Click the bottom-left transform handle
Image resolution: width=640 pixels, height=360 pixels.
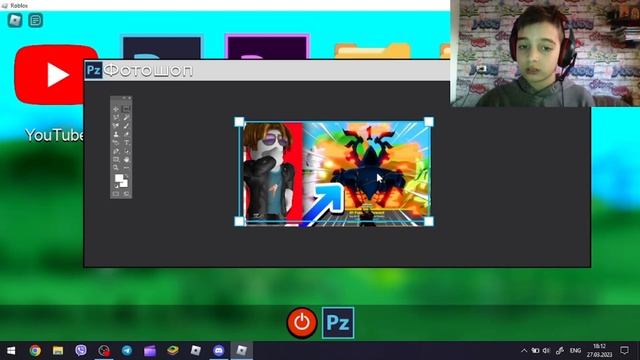click(x=240, y=222)
